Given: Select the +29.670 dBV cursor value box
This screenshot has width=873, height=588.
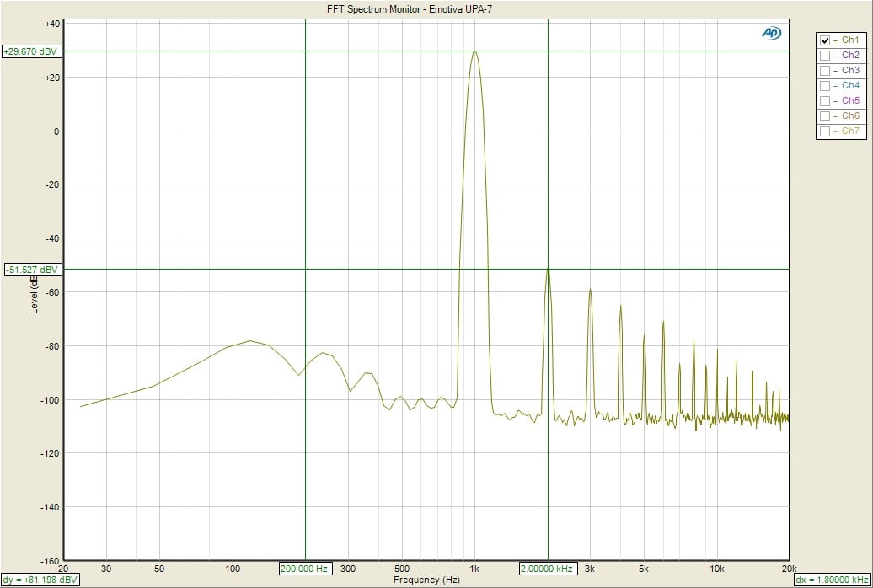Looking at the screenshot, I should pos(31,51).
